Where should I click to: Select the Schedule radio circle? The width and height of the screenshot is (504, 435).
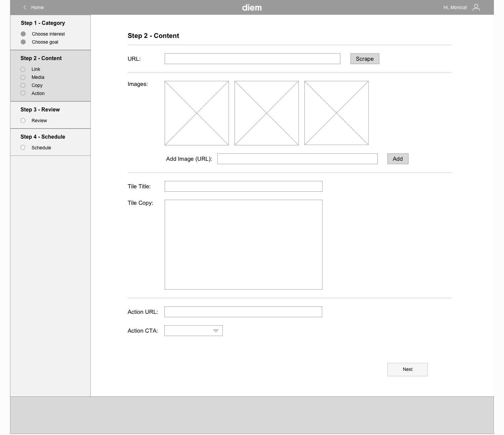click(23, 147)
